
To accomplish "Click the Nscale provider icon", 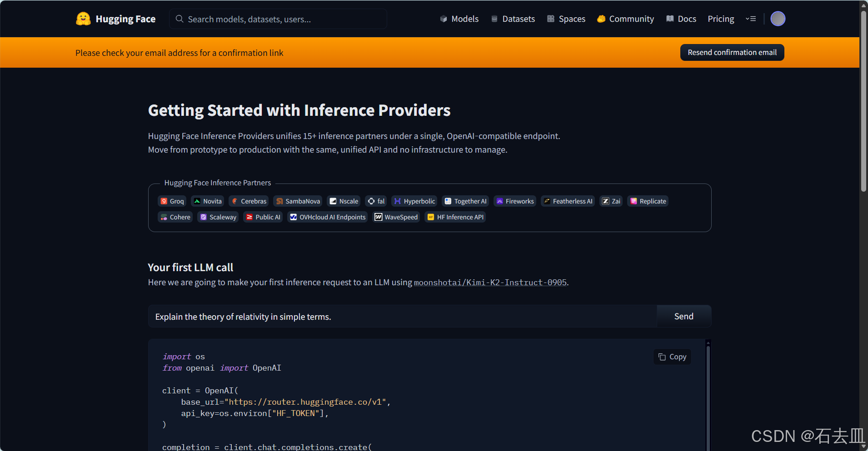I will [333, 201].
